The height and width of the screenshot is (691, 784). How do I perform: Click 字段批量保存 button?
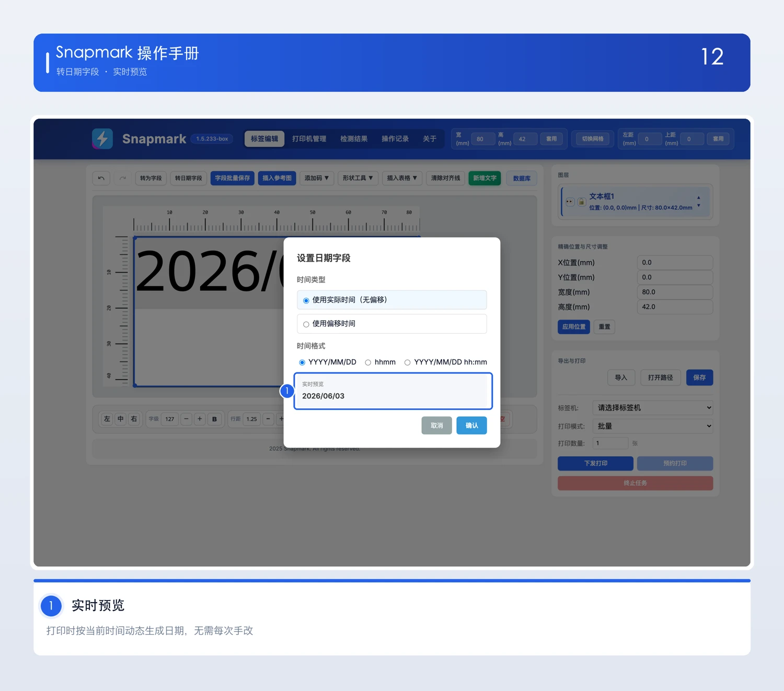tap(233, 178)
